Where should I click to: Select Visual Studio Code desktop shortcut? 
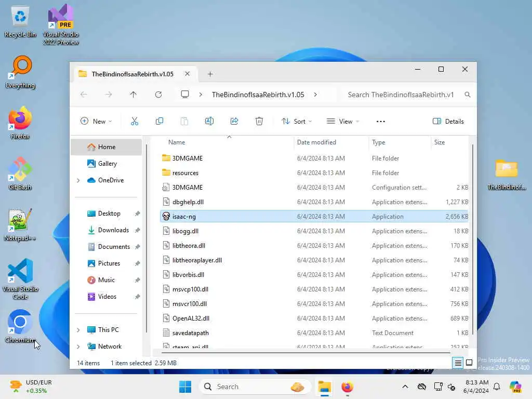coord(20,279)
